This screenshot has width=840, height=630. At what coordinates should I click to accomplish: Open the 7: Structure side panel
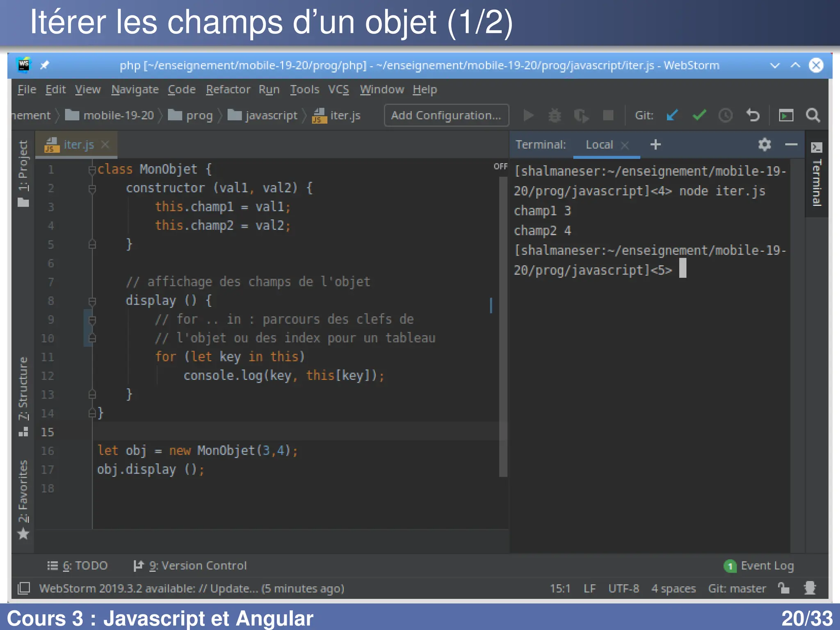[x=23, y=396]
